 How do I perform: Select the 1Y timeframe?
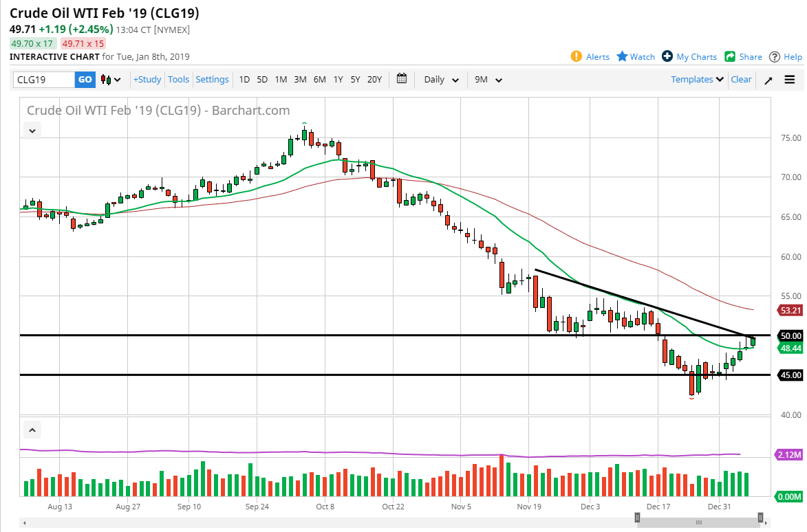[338, 79]
